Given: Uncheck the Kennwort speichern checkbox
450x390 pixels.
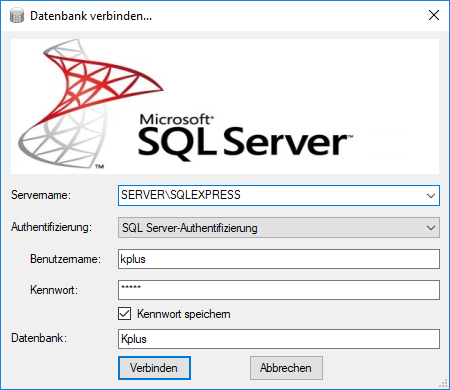Looking at the screenshot, I should (124, 314).
